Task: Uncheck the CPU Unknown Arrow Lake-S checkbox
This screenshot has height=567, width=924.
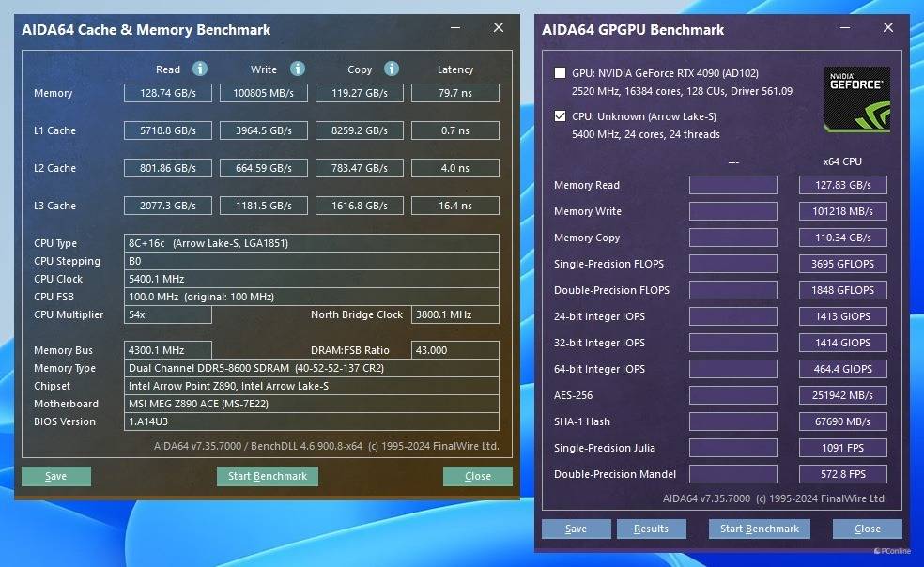Action: pyautogui.click(x=561, y=116)
